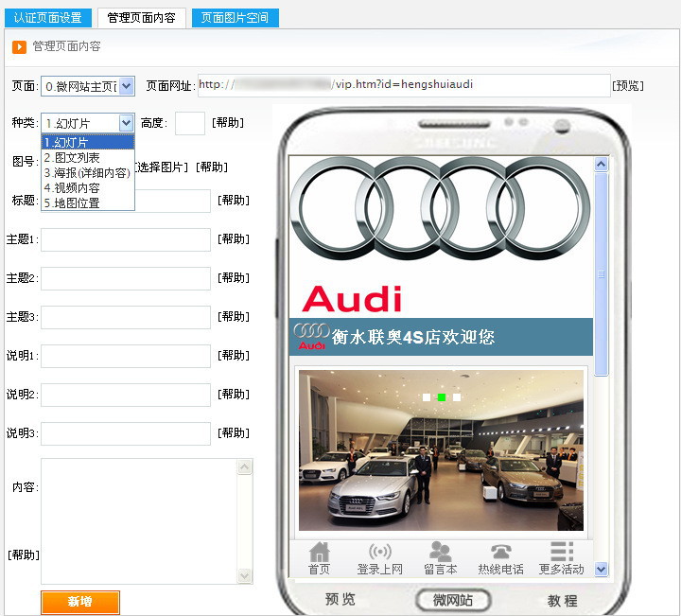Click the orange arrow icon beside 管理页面内容

coord(19,46)
